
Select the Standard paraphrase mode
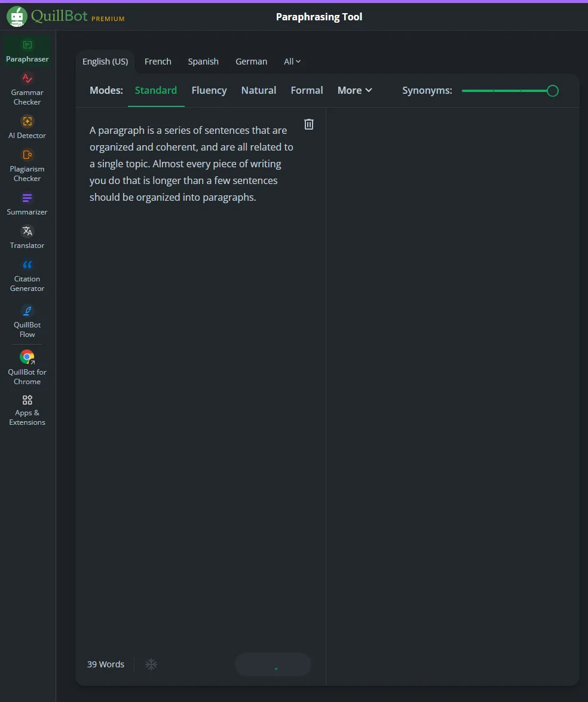[156, 90]
